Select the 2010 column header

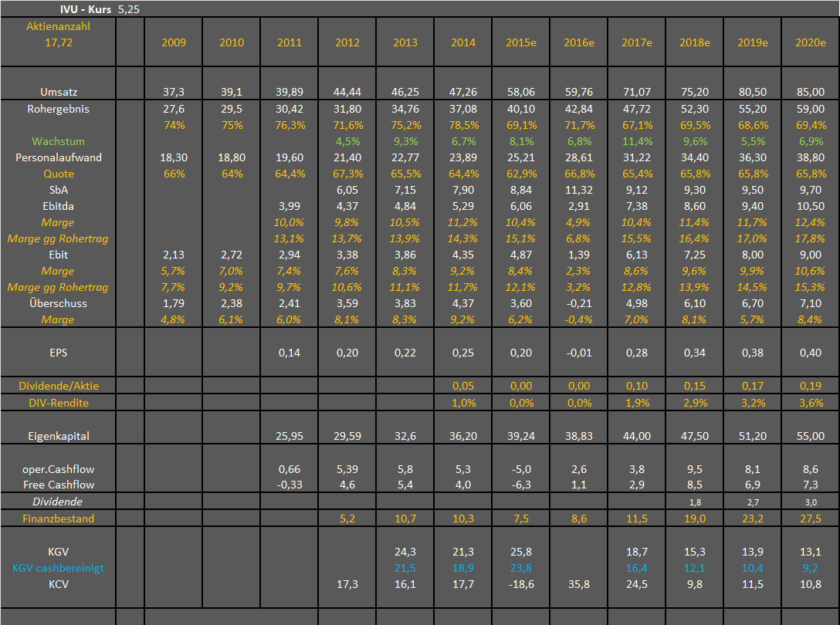[232, 42]
